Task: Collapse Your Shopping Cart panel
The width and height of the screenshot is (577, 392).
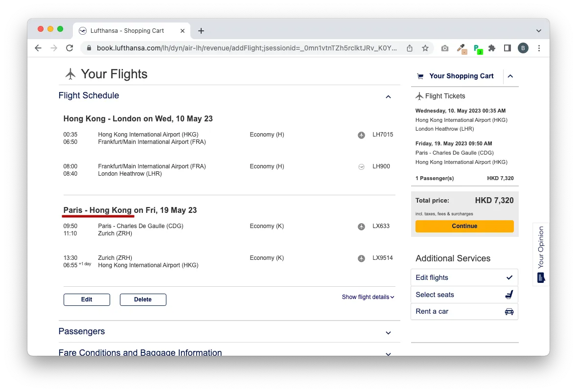Action: click(x=510, y=76)
